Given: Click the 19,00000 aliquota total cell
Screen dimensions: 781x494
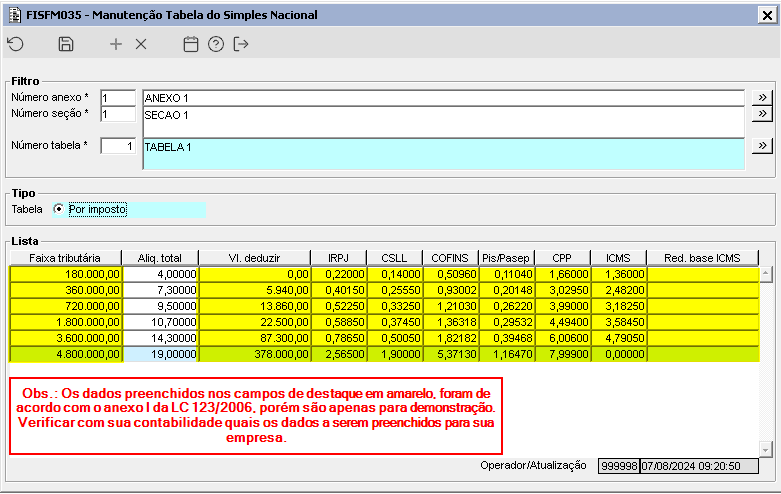Looking at the screenshot, I should [x=161, y=354].
